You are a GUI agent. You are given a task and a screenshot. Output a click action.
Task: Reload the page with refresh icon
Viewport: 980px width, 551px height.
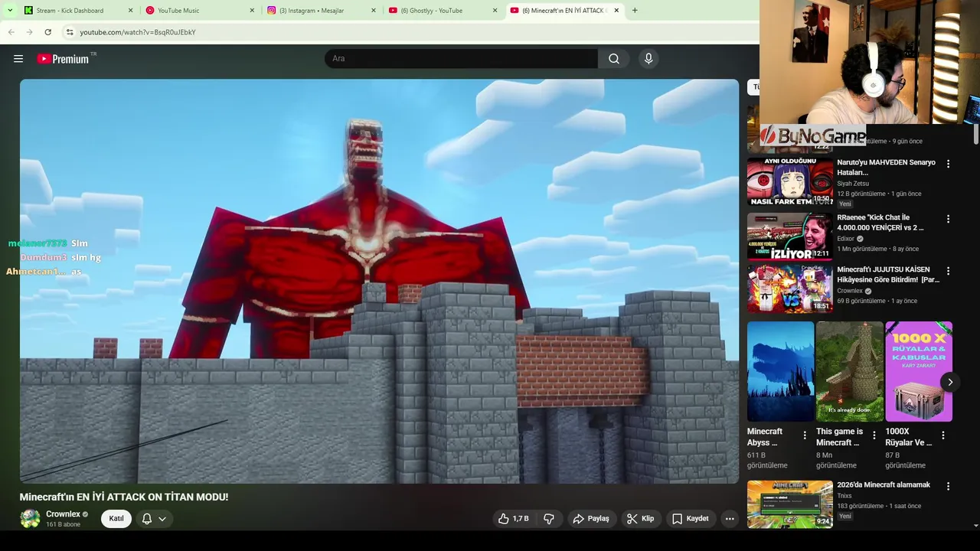coord(47,32)
